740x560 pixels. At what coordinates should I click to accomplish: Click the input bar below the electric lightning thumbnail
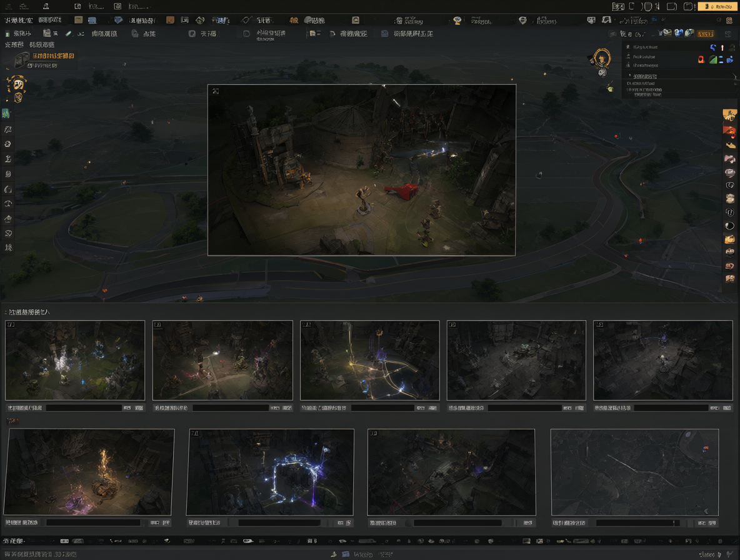coord(279,522)
